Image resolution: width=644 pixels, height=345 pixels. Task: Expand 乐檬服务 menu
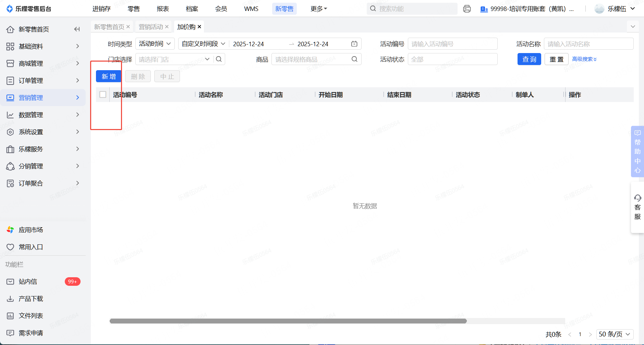click(43, 149)
